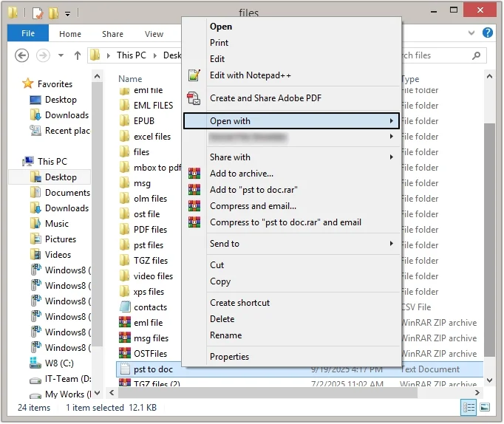Click WinRAR icon beside Compress and email
This screenshot has width=504, height=424.
194,206
